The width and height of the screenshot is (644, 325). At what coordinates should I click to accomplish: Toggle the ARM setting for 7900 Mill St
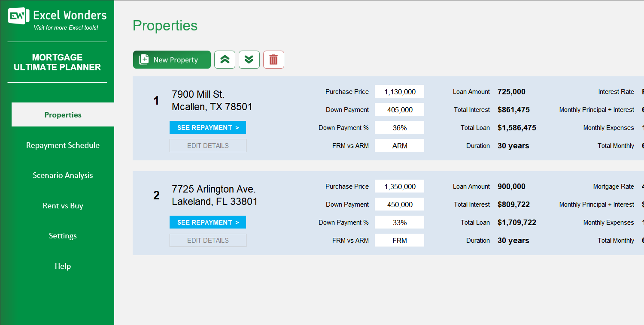coord(399,145)
